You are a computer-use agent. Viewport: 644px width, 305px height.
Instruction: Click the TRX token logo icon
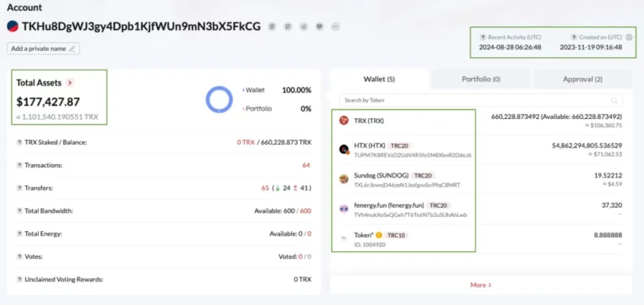344,121
